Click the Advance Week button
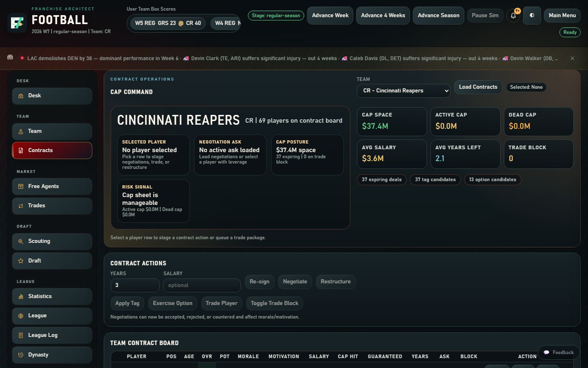Image resolution: width=588 pixels, height=368 pixels. [330, 16]
